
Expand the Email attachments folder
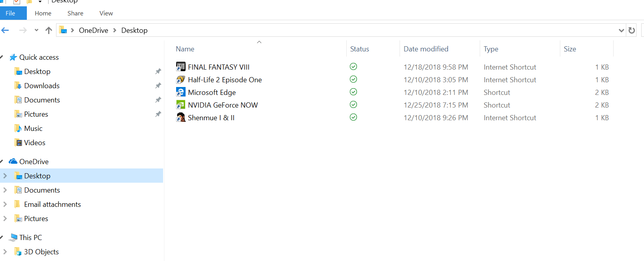[x=5, y=204]
